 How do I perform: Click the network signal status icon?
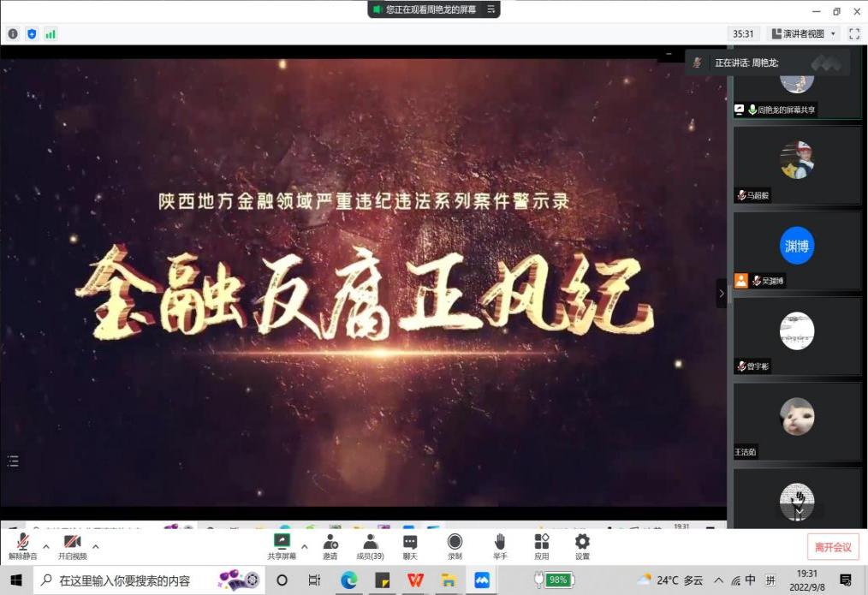51,34
